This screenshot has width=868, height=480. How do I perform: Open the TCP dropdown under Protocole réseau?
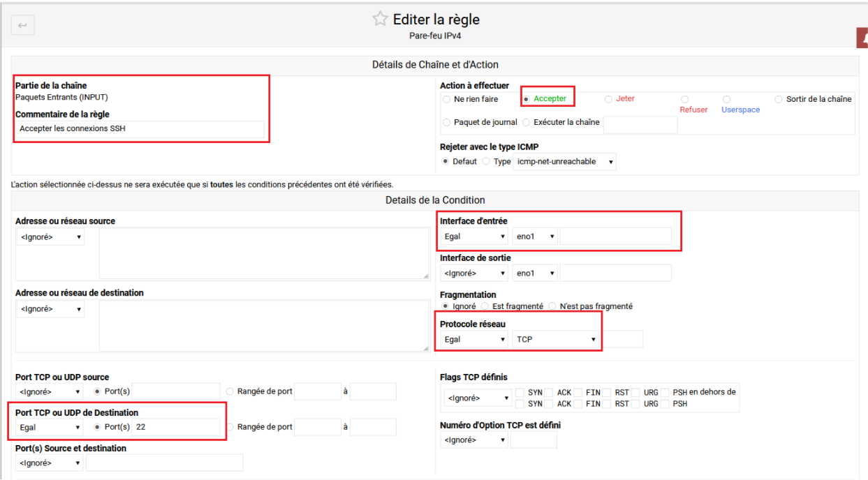(x=556, y=339)
